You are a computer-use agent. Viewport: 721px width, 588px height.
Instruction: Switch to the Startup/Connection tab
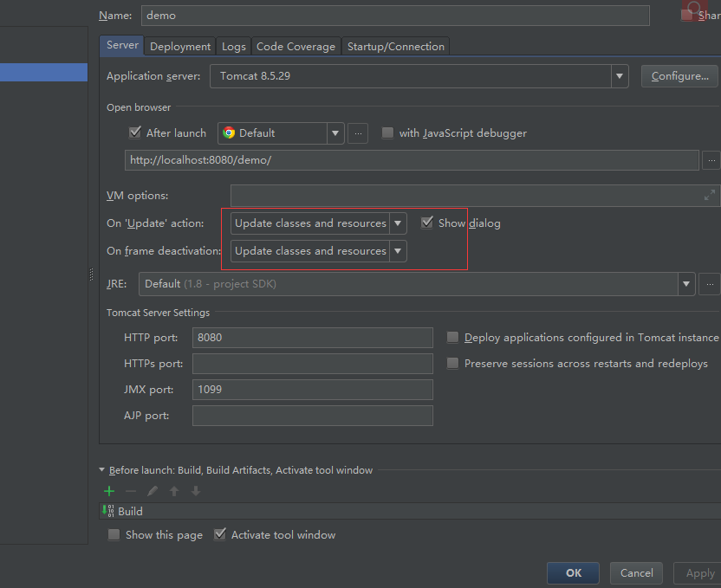[x=396, y=47]
